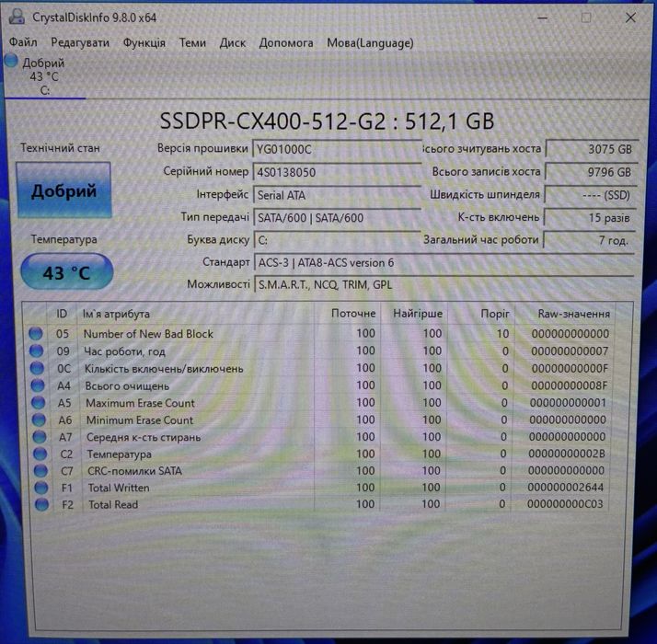The width and height of the screenshot is (657, 644).
Task: Select the CRC-помилки SATA attribute name
Action: coord(135,471)
